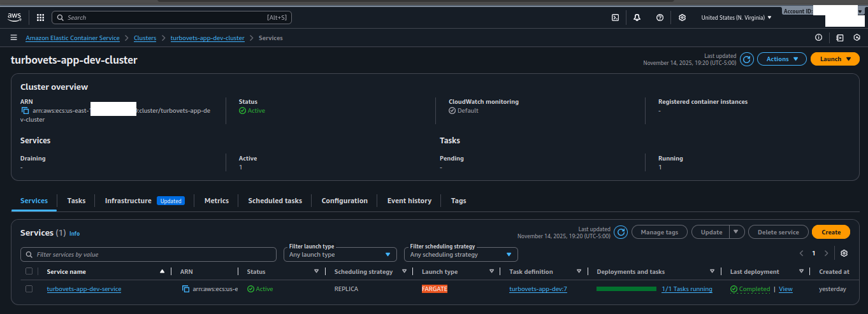Focus the top AWS Search field
Viewport: 868px width, 314px height.
click(x=171, y=18)
